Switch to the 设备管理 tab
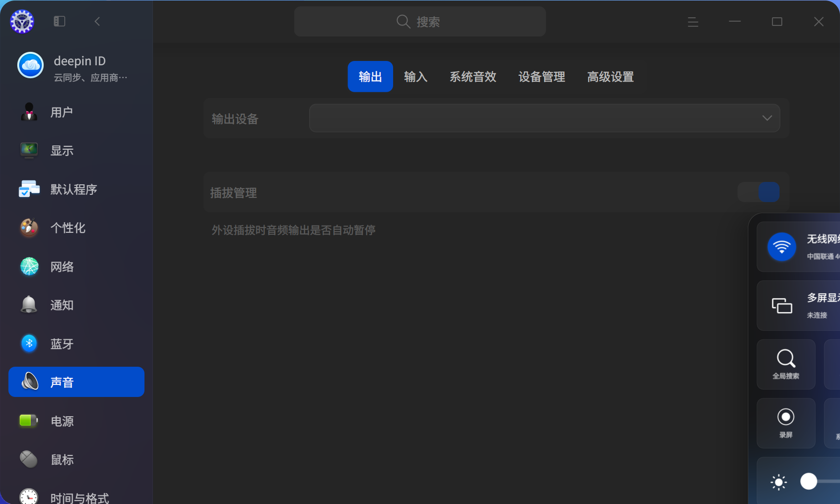This screenshot has height=504, width=840. tap(541, 77)
